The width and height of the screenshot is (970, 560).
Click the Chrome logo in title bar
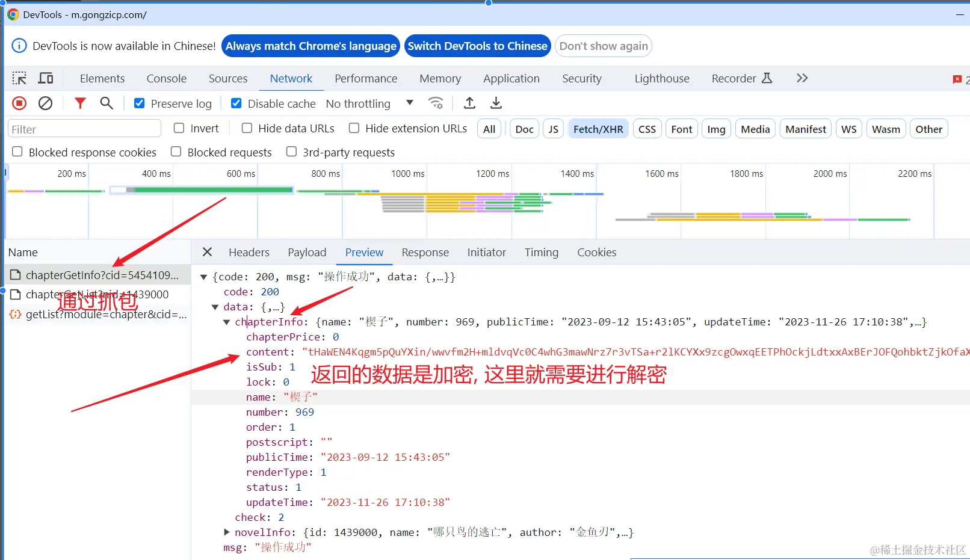point(13,14)
